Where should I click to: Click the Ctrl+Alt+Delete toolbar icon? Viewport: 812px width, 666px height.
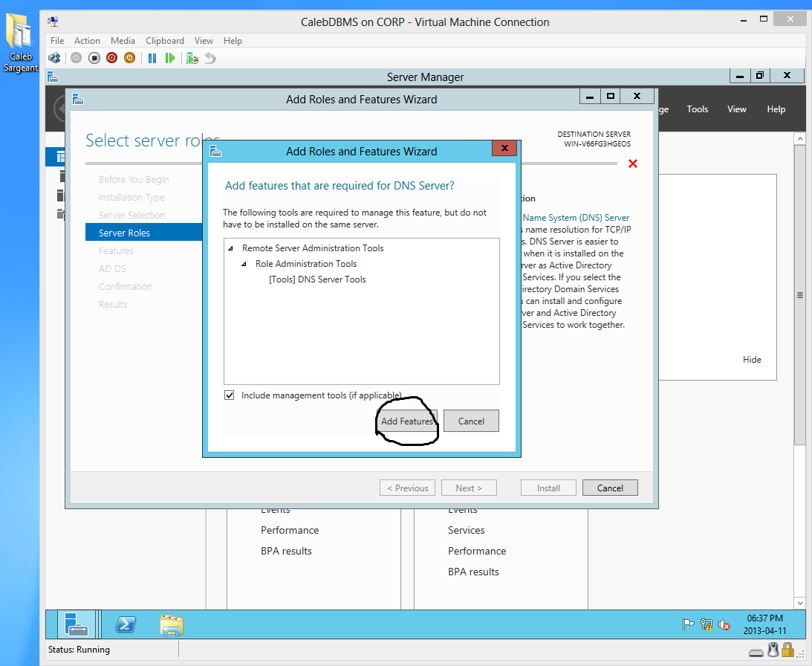click(53, 58)
